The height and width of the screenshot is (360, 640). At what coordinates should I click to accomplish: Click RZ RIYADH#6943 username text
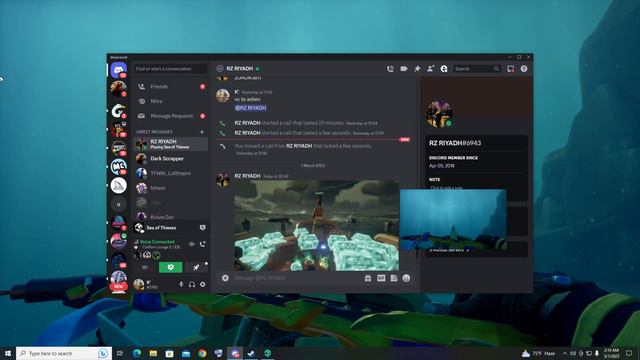(x=455, y=143)
